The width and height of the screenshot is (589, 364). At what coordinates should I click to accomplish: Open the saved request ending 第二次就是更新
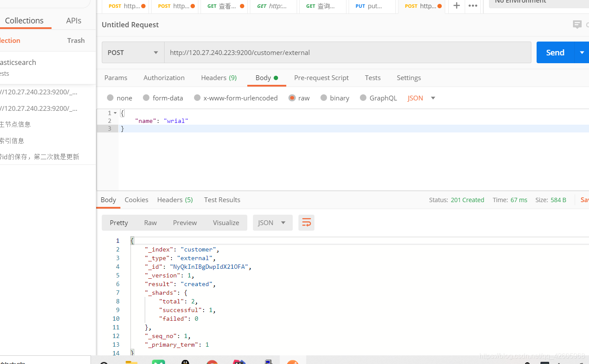[x=48, y=157]
